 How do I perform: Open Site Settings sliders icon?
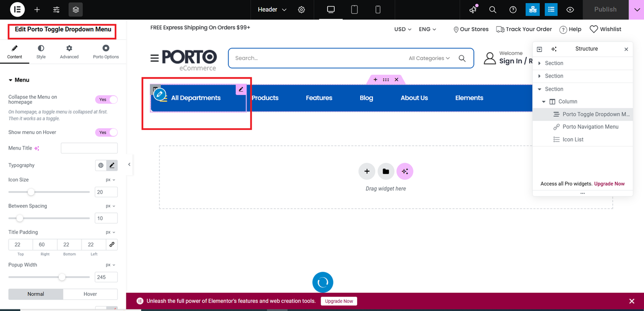[x=56, y=10]
